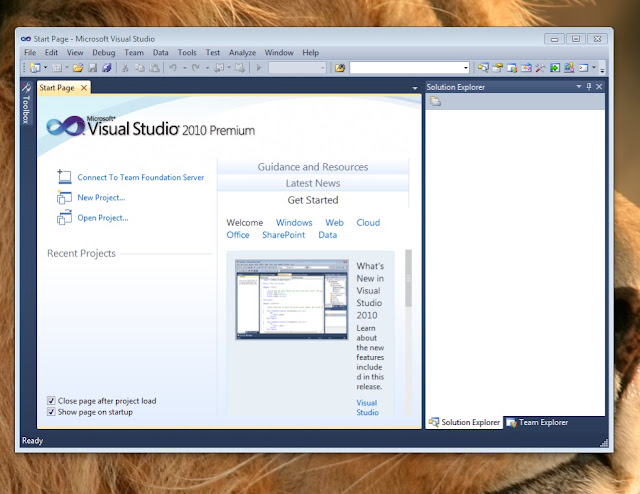
Task: Click the Add New Item toolbar icon
Action: click(x=57, y=68)
